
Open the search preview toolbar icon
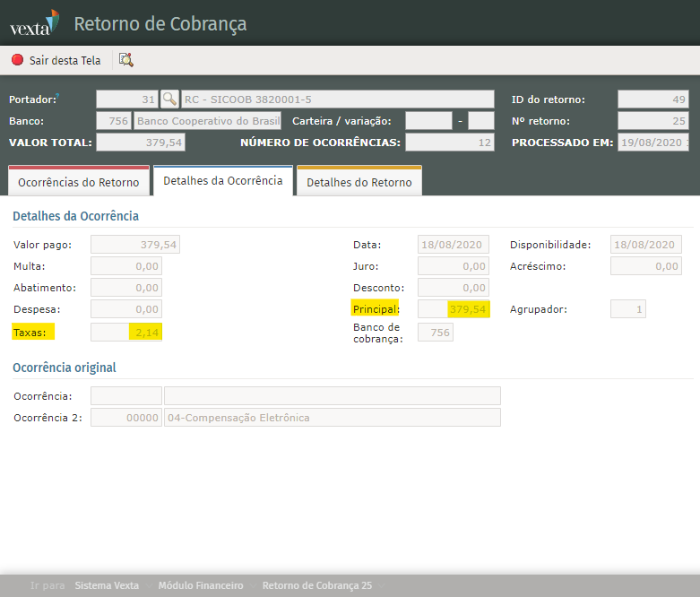(125, 60)
